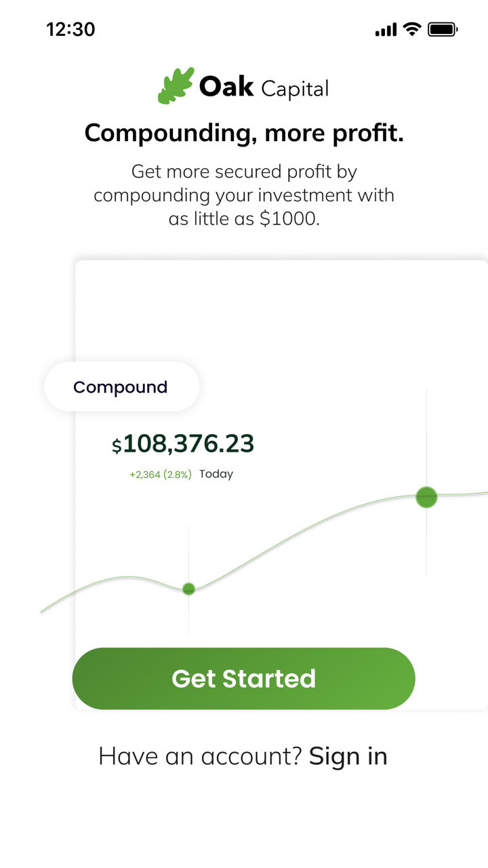Tap the $108,376.23 balance amount
The width and height of the screenshot is (488, 868).
[x=188, y=443]
